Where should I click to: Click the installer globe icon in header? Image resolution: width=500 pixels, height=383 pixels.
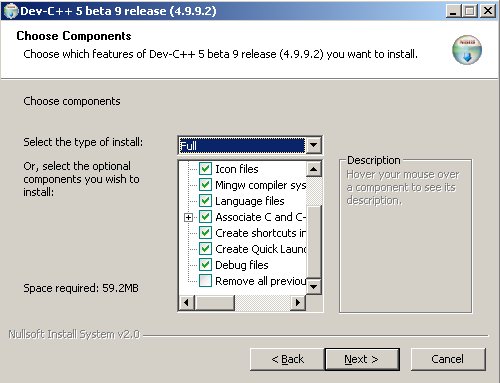pyautogui.click(x=467, y=50)
